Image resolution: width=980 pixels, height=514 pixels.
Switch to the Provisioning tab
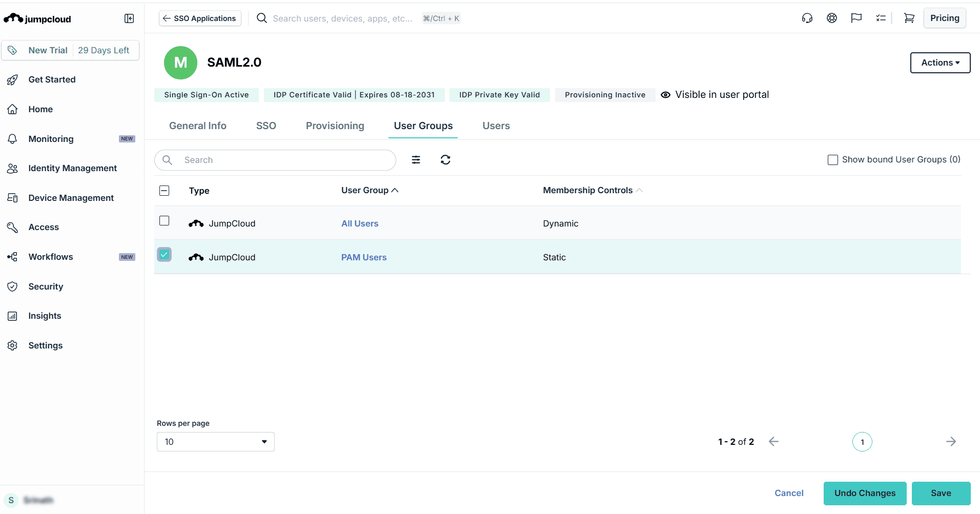(335, 126)
